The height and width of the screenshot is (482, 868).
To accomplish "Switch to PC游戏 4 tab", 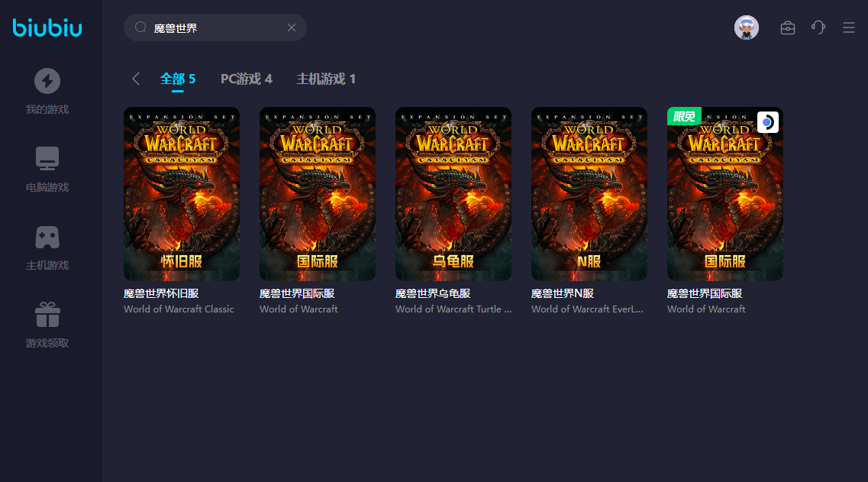I will 246,79.
